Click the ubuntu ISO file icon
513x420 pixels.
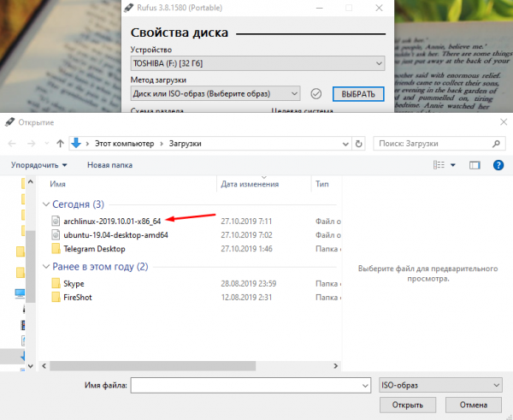pos(56,234)
